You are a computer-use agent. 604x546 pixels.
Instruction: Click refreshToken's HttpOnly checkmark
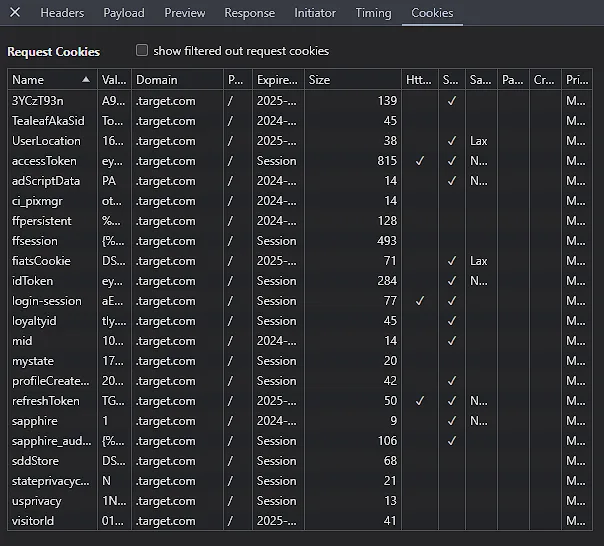(420, 401)
